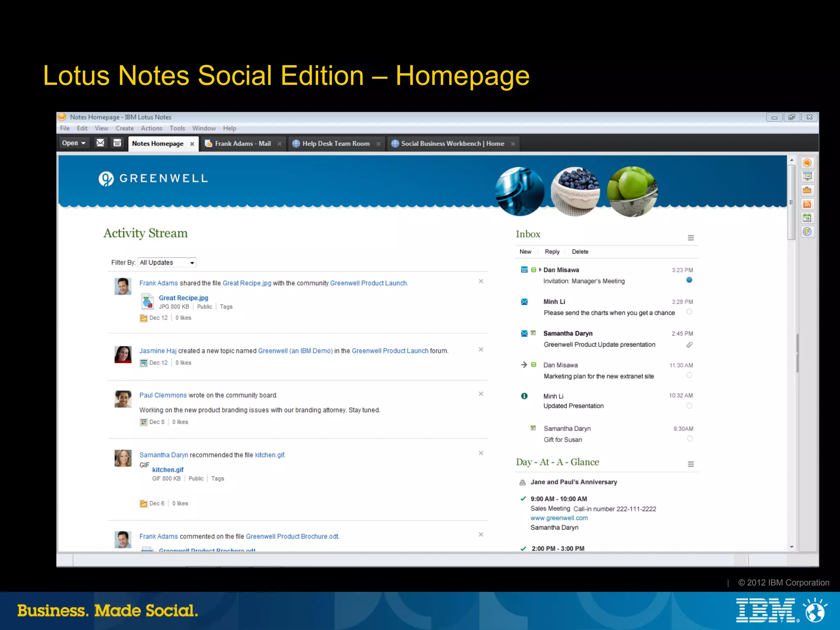Switch to Social Business Workbench tab

click(453, 143)
